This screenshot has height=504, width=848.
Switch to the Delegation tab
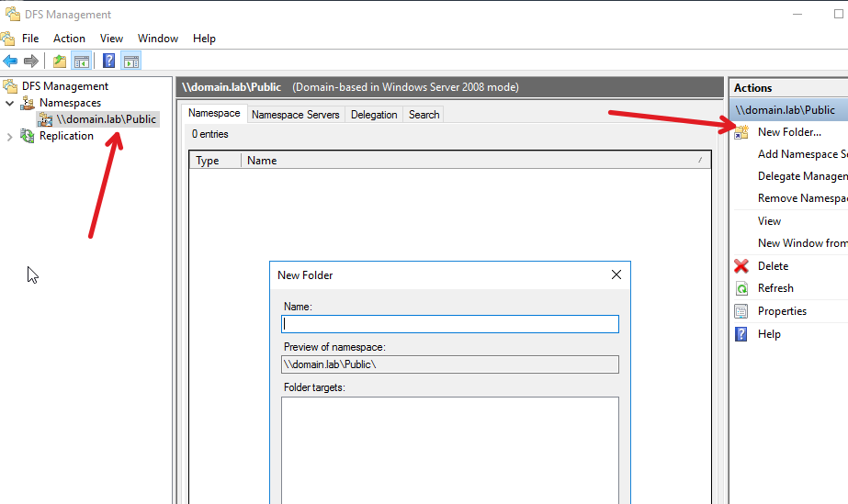[x=374, y=115]
